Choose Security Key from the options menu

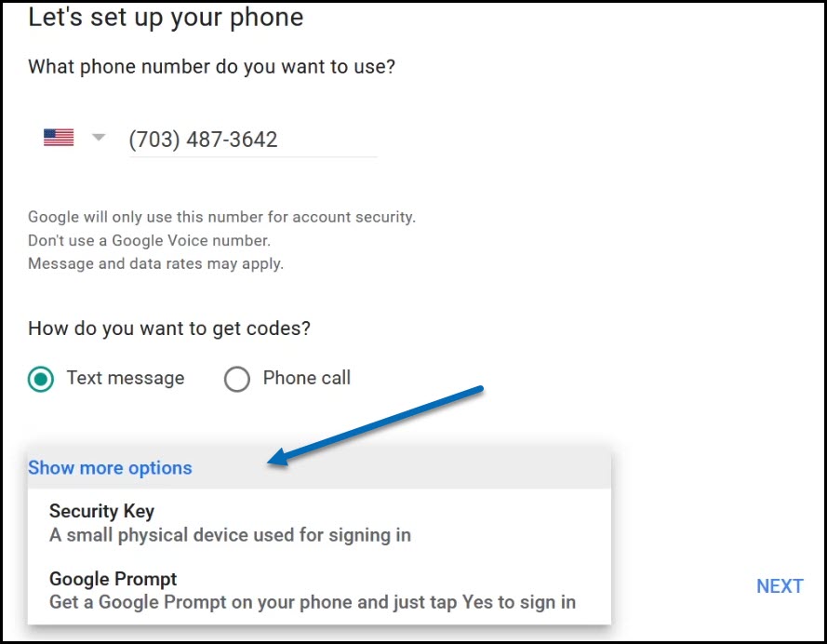click(319, 522)
